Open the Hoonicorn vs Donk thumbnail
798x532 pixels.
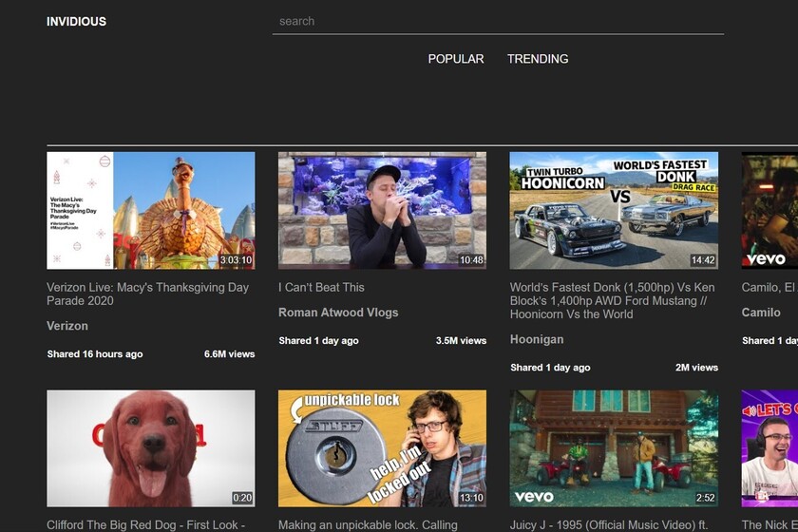[614, 210]
